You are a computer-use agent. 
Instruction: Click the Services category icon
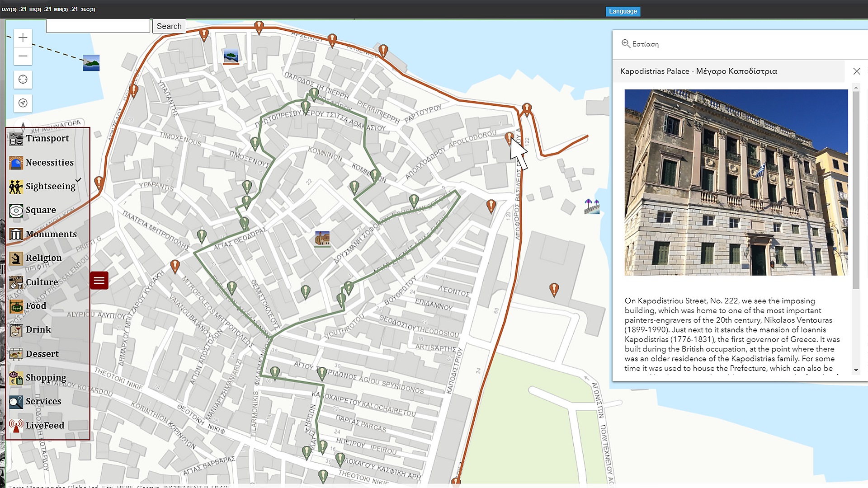pyautogui.click(x=16, y=402)
